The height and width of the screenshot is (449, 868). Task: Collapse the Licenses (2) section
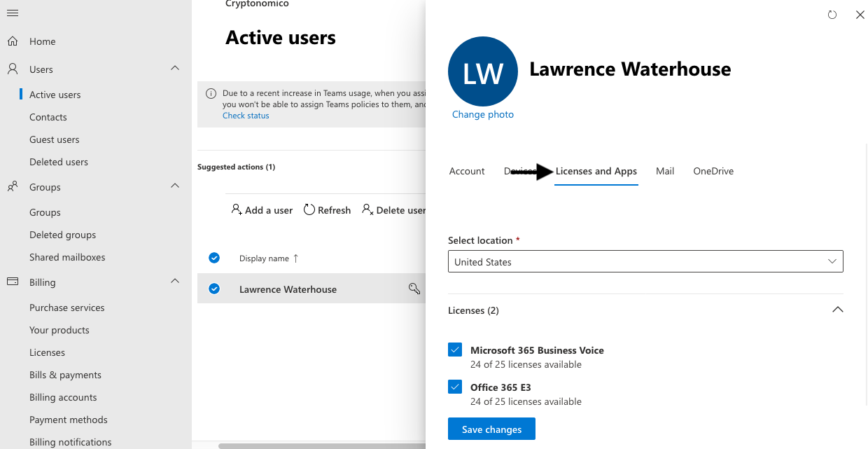837,310
